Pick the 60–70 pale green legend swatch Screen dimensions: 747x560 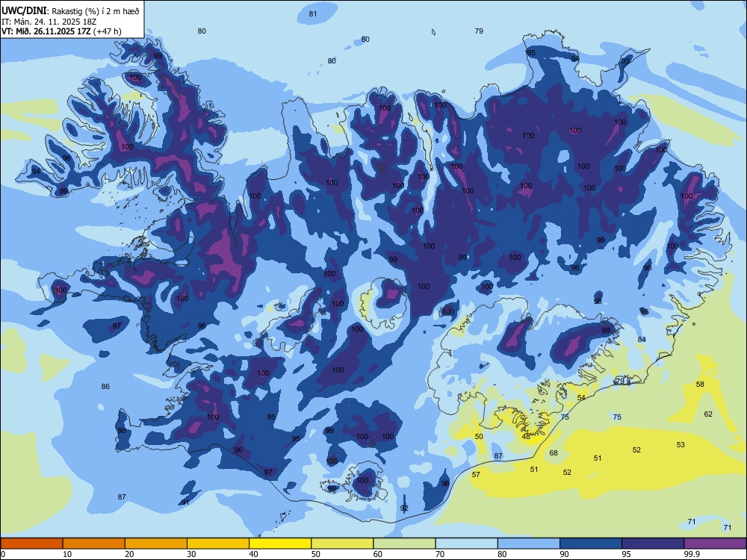(404, 544)
